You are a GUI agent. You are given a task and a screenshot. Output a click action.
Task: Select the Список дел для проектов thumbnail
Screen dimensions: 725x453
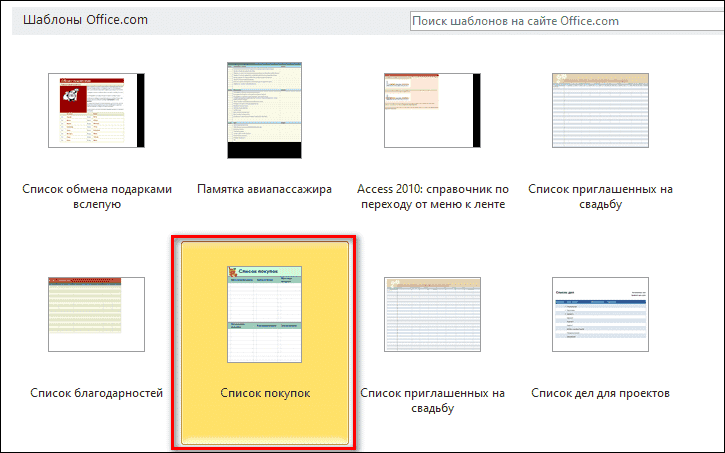[600, 314]
